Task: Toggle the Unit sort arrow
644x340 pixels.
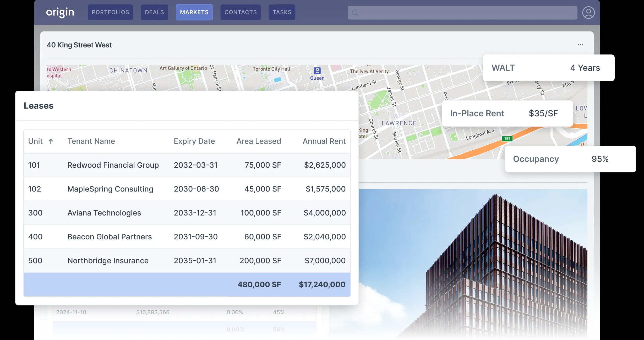Action: [51, 141]
